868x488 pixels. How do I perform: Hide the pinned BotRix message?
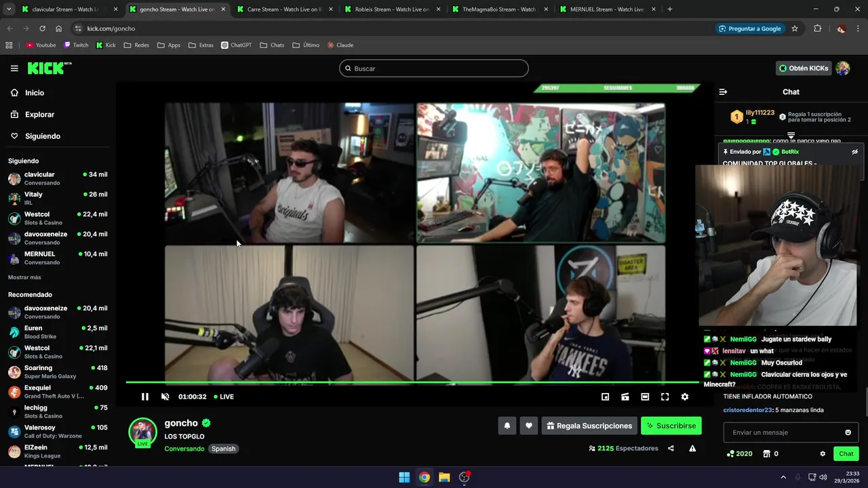click(x=854, y=152)
